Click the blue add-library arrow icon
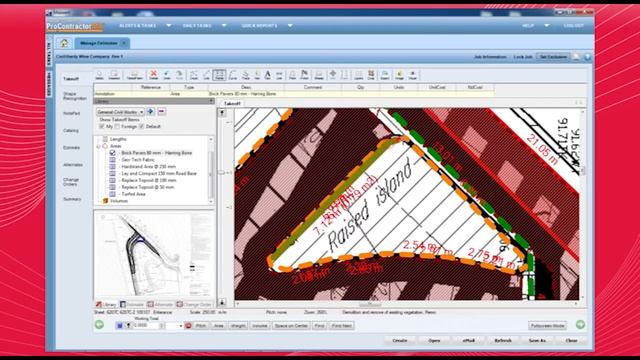The height and width of the screenshot is (360, 640). tap(151, 111)
